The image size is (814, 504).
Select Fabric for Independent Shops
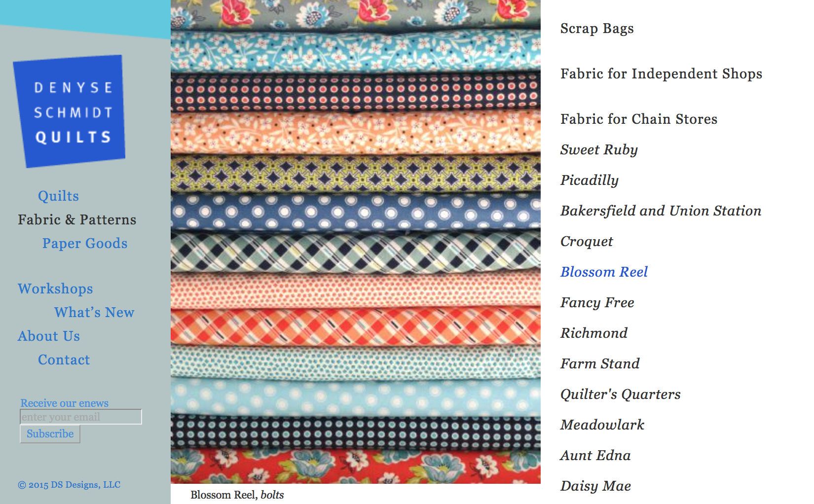coord(661,74)
